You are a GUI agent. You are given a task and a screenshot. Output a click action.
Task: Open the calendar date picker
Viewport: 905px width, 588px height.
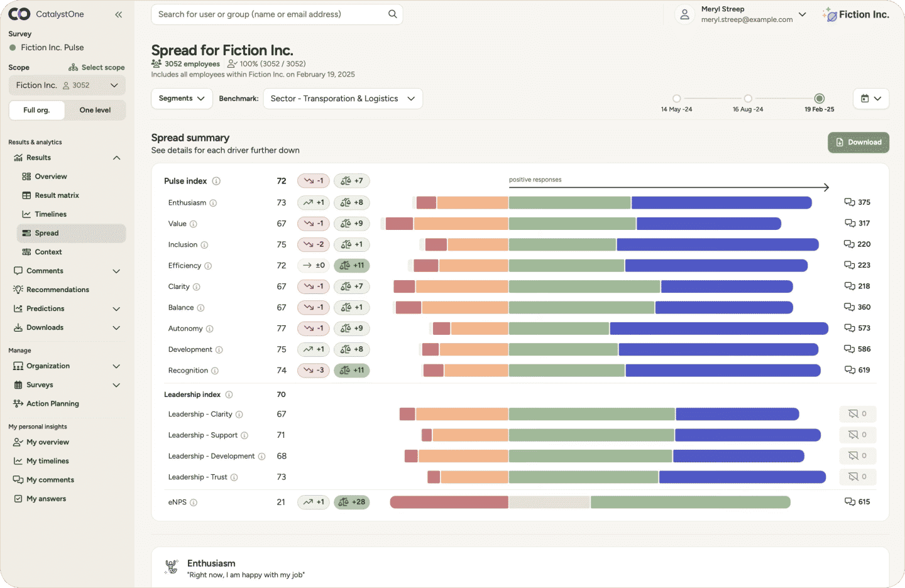[x=870, y=99]
